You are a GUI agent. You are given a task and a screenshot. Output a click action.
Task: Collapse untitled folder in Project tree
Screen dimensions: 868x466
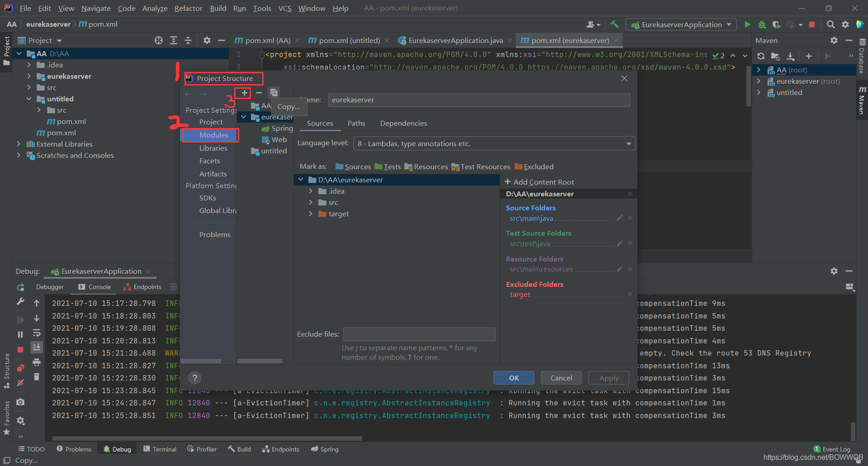(x=29, y=99)
